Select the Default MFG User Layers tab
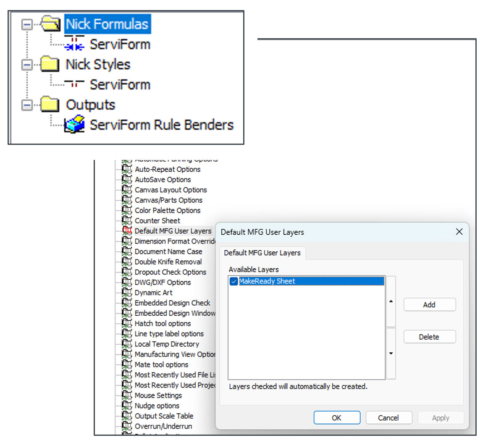The width and height of the screenshot is (488, 448). [x=262, y=253]
